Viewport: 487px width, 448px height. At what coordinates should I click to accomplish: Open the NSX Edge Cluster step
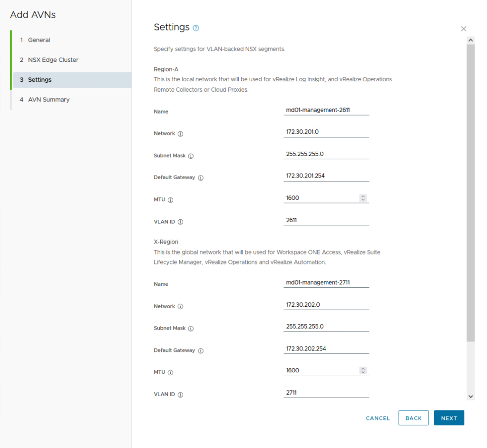coord(53,60)
